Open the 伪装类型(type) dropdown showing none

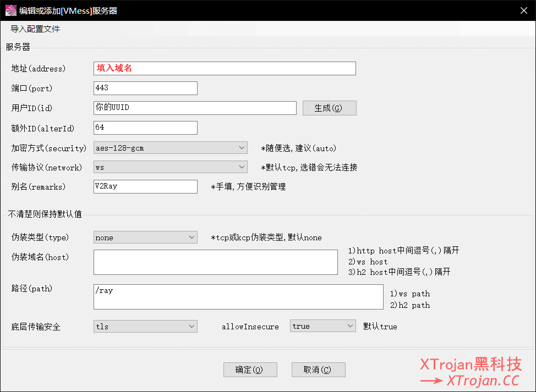145,238
